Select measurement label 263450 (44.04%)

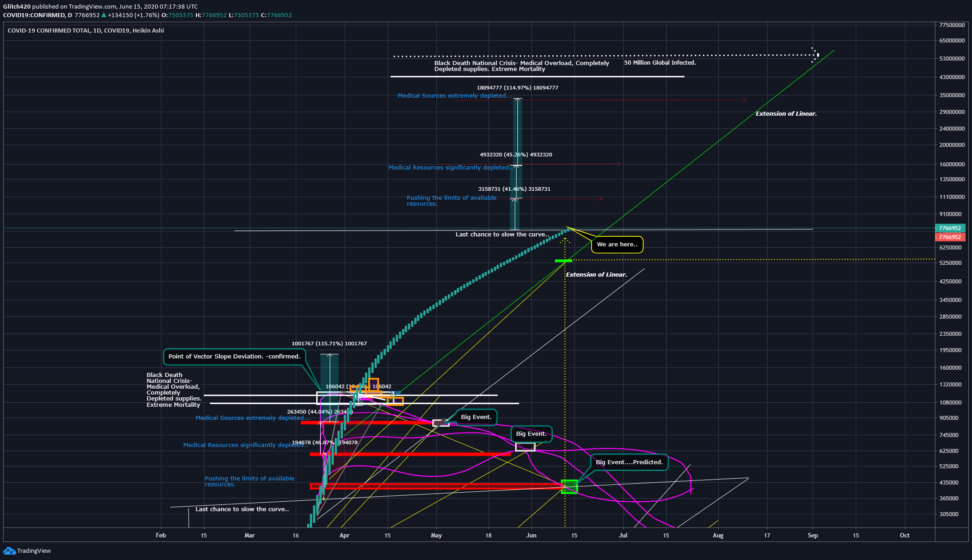pos(320,412)
